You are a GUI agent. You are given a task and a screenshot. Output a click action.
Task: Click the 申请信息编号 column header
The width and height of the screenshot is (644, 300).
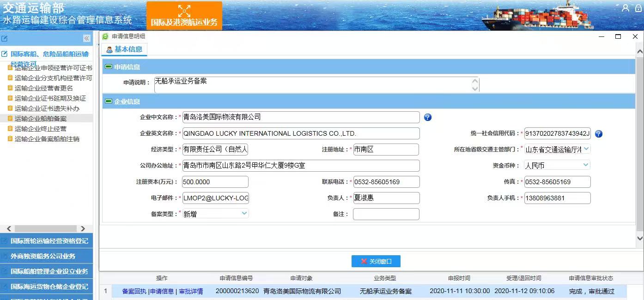point(237,278)
